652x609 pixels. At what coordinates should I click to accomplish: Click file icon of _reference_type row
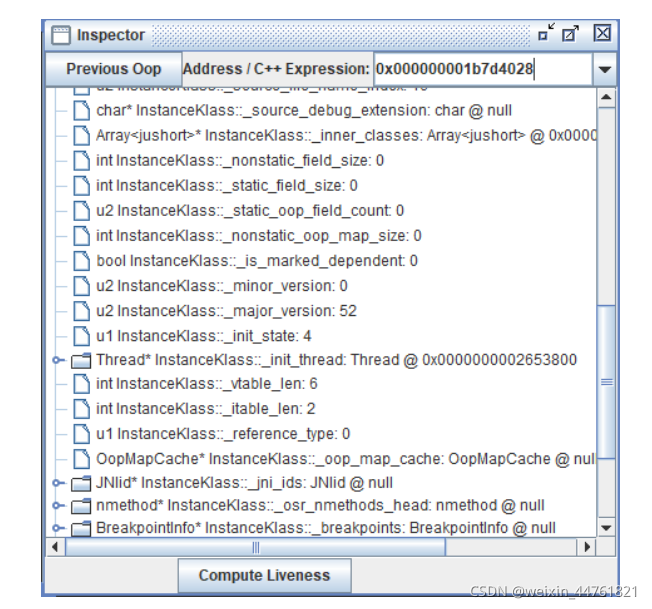(x=81, y=434)
